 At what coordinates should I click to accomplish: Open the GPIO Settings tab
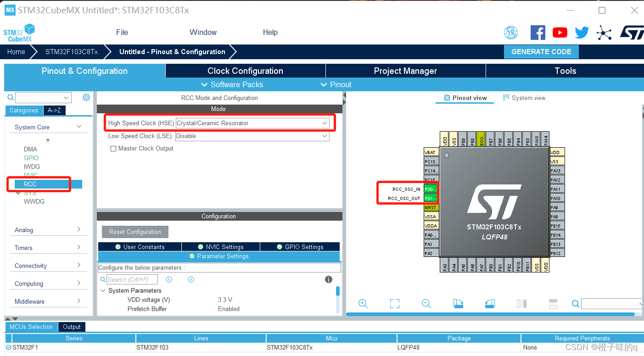coord(300,247)
